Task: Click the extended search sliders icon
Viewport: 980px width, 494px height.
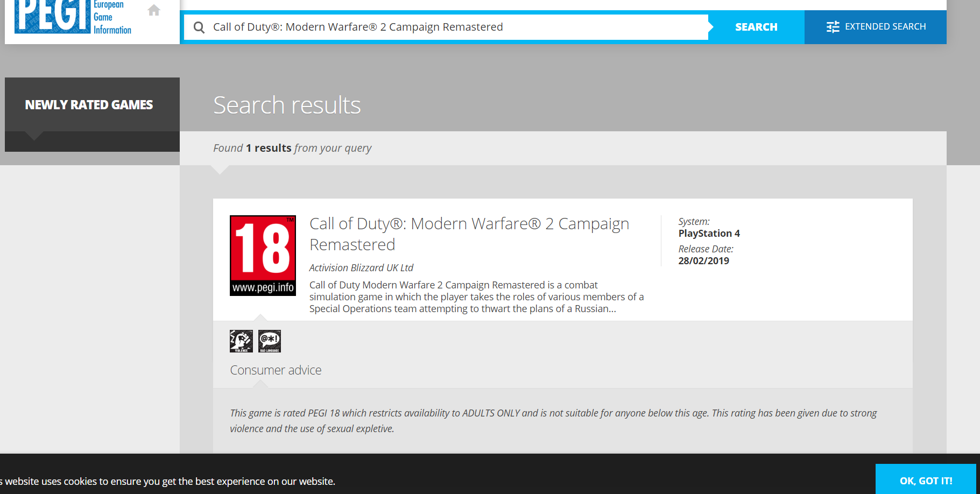Action: pyautogui.click(x=833, y=27)
